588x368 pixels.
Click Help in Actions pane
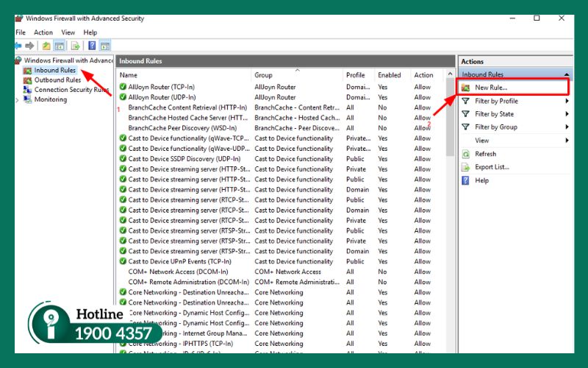481,180
